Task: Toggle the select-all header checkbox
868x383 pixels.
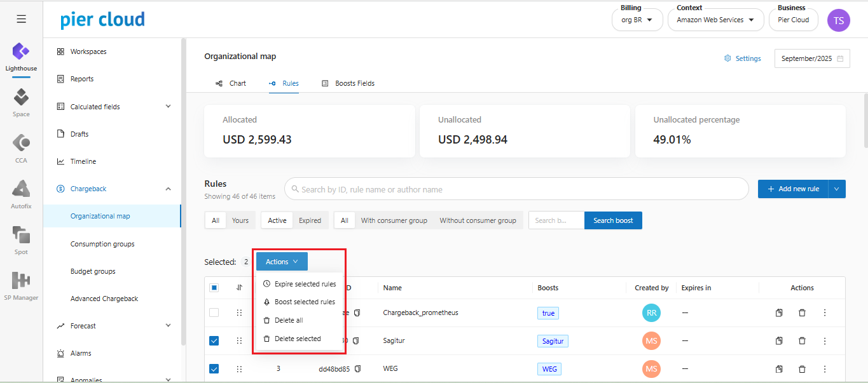Action: (214, 288)
